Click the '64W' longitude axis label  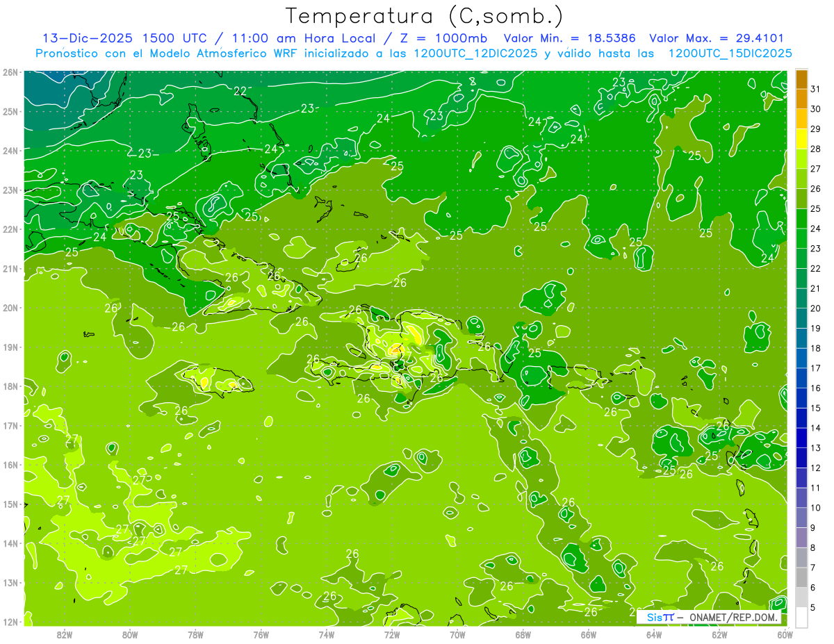pyautogui.click(x=654, y=634)
